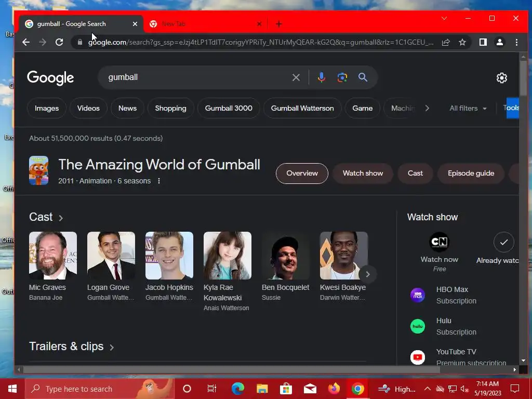Close the gumball Google Search tab
The width and height of the screenshot is (532, 399).
tap(135, 24)
